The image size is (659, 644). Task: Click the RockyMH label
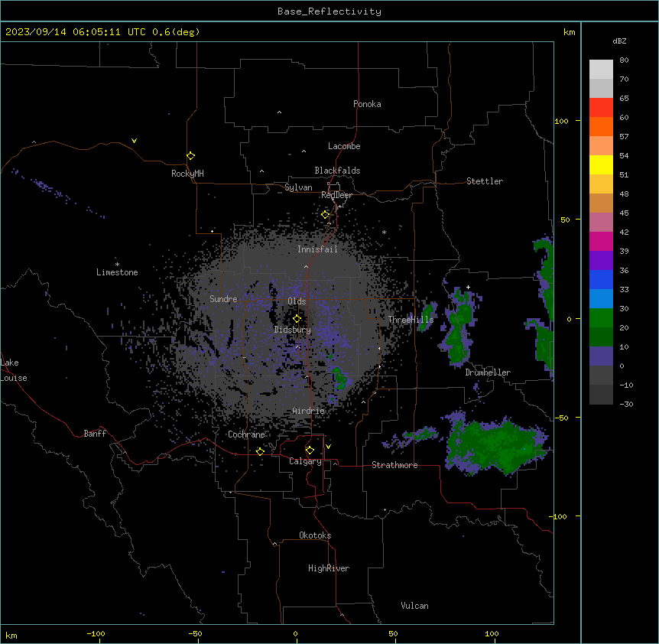click(187, 174)
